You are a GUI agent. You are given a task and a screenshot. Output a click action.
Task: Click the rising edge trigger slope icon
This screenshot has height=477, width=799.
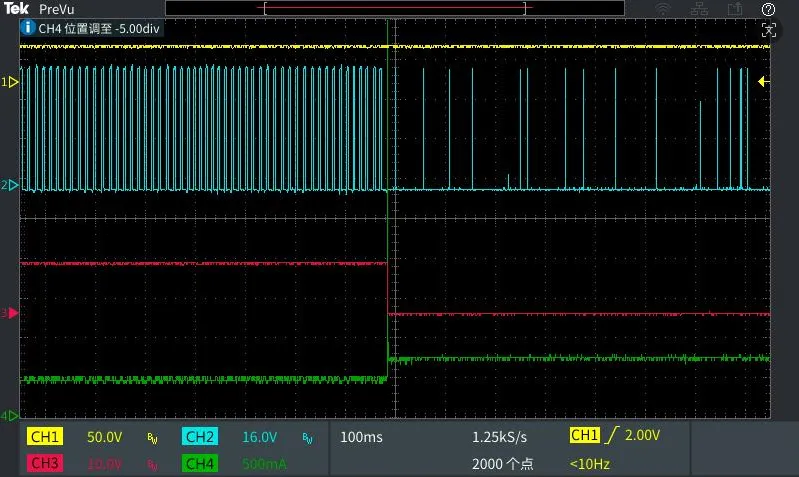[611, 435]
